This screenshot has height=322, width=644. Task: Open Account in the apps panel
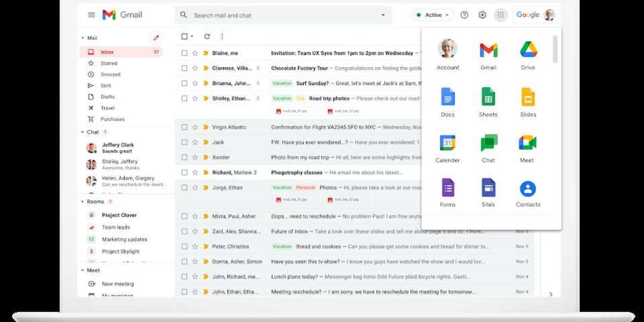pyautogui.click(x=448, y=55)
